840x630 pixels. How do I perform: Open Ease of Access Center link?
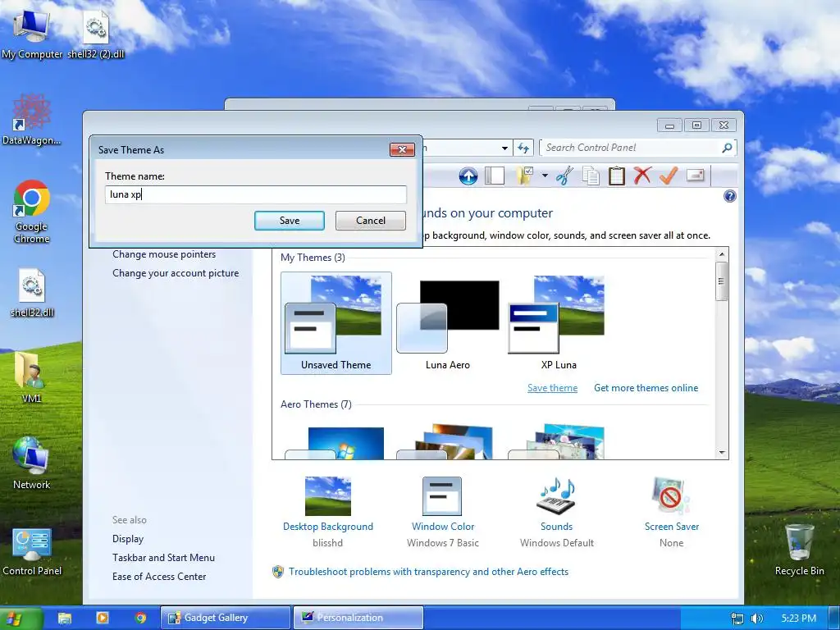[x=158, y=577]
